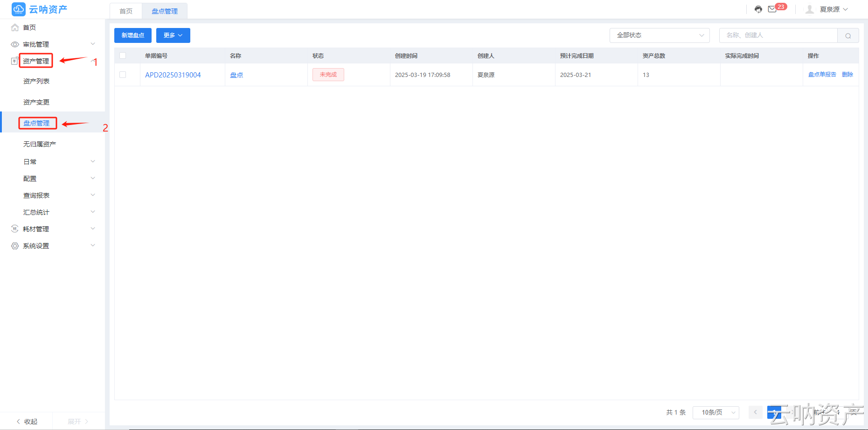Screen dimensions: 868x430
Task: Check the box for row APD20250319004
Action: tap(123, 75)
